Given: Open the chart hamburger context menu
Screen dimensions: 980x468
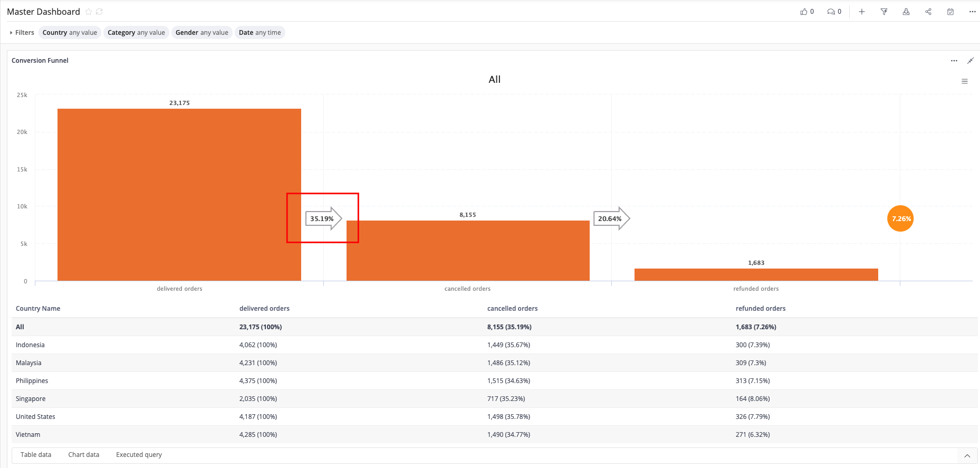Looking at the screenshot, I should pos(965,81).
